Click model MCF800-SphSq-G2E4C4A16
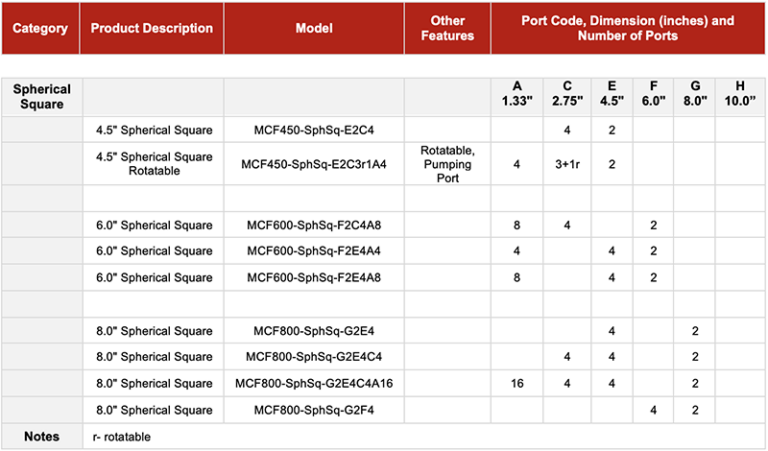Viewport: 768px width, 451px height. pos(314,383)
